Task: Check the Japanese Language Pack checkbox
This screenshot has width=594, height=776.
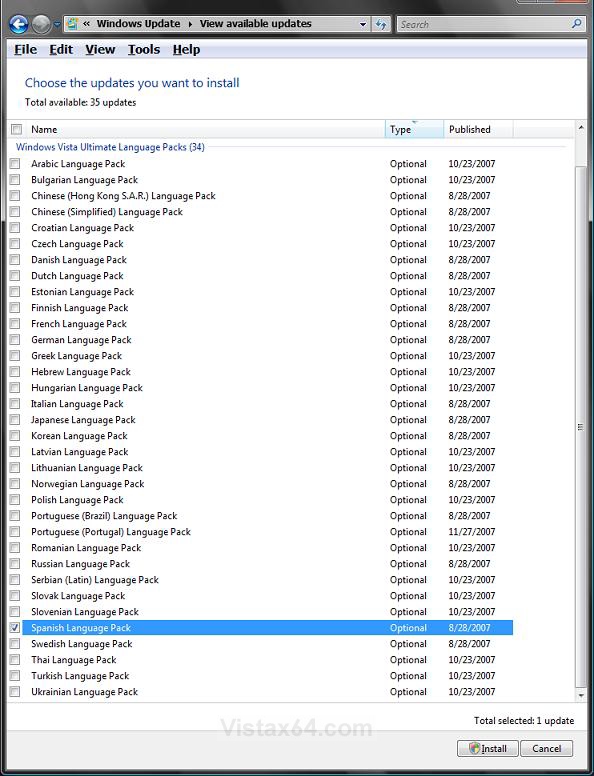Action: 15,419
